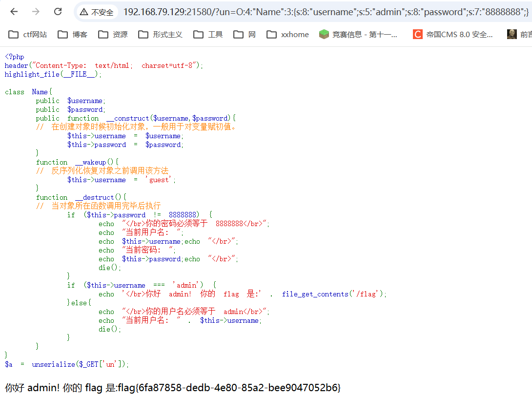
Task: Open the ctf网站 bookmark folder
Action: pyautogui.click(x=27, y=34)
